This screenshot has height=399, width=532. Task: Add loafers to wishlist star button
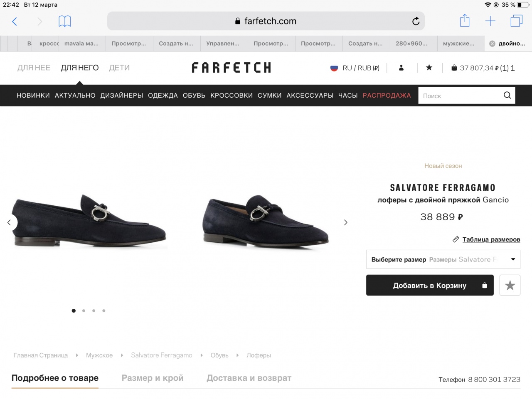[510, 285]
